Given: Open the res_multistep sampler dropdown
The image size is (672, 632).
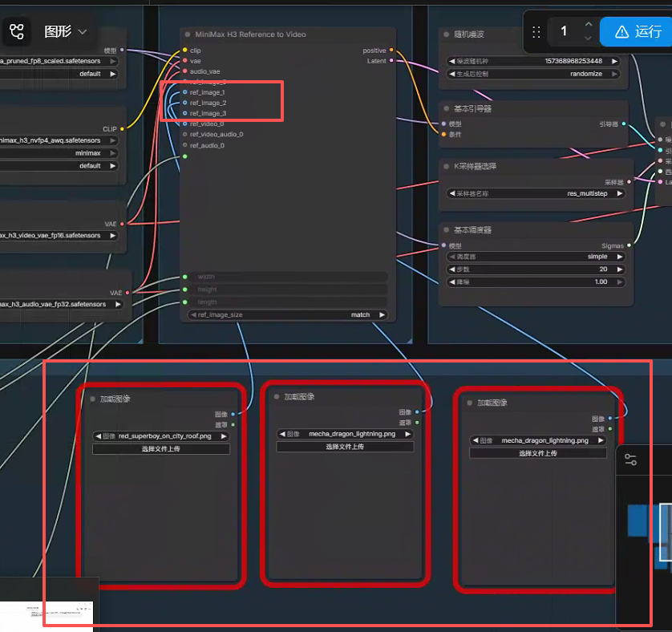Looking at the screenshot, I should [536, 194].
